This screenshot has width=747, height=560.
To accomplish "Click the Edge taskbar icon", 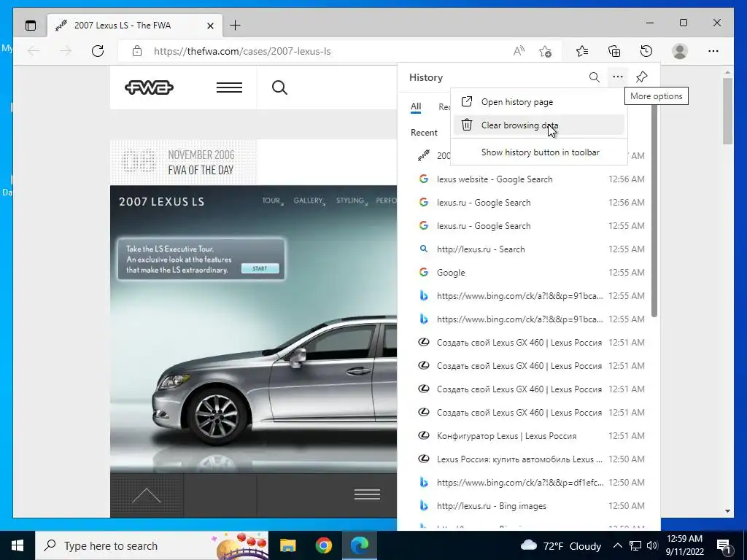I will [x=360, y=545].
